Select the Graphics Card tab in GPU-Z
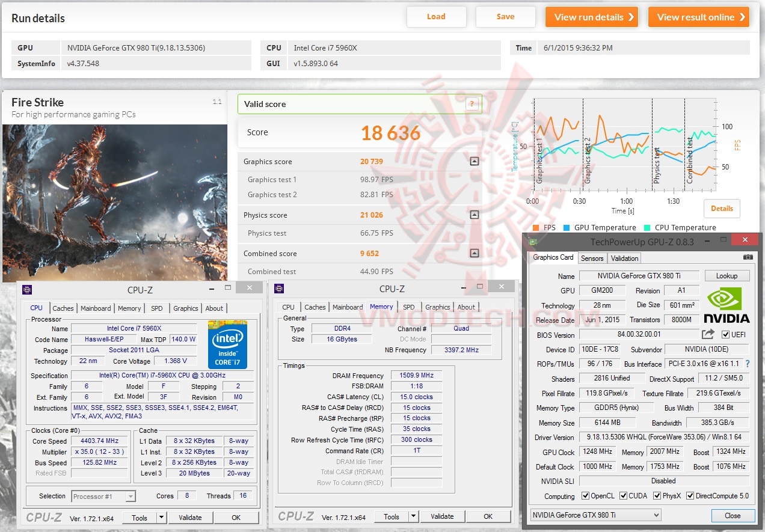Screen dimensions: 765x532 coord(553,257)
